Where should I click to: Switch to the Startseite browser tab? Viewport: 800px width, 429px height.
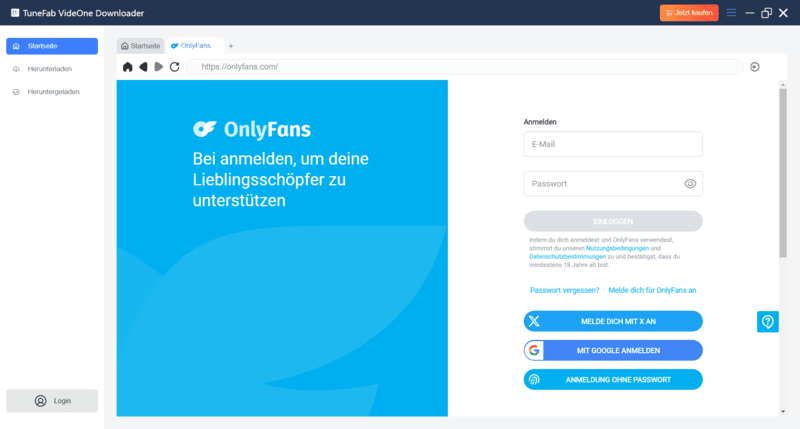[x=140, y=46]
